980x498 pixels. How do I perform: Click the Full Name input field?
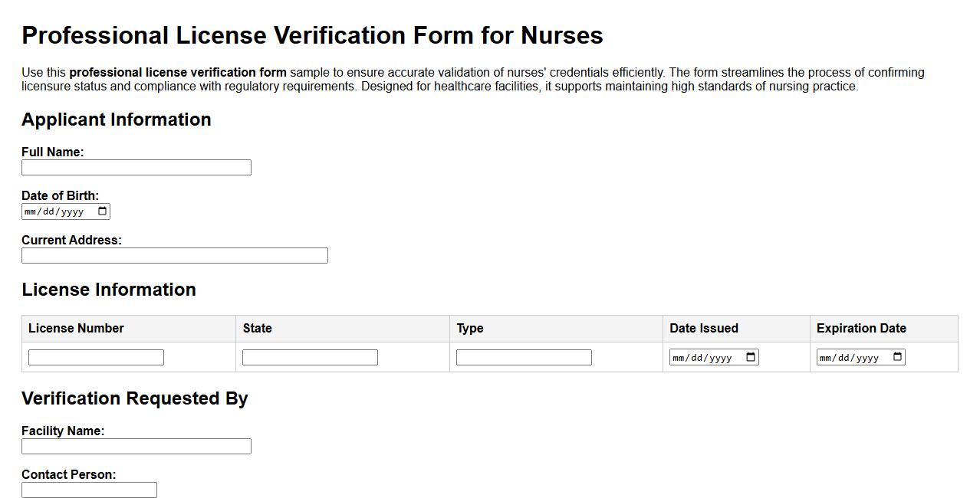(136, 167)
